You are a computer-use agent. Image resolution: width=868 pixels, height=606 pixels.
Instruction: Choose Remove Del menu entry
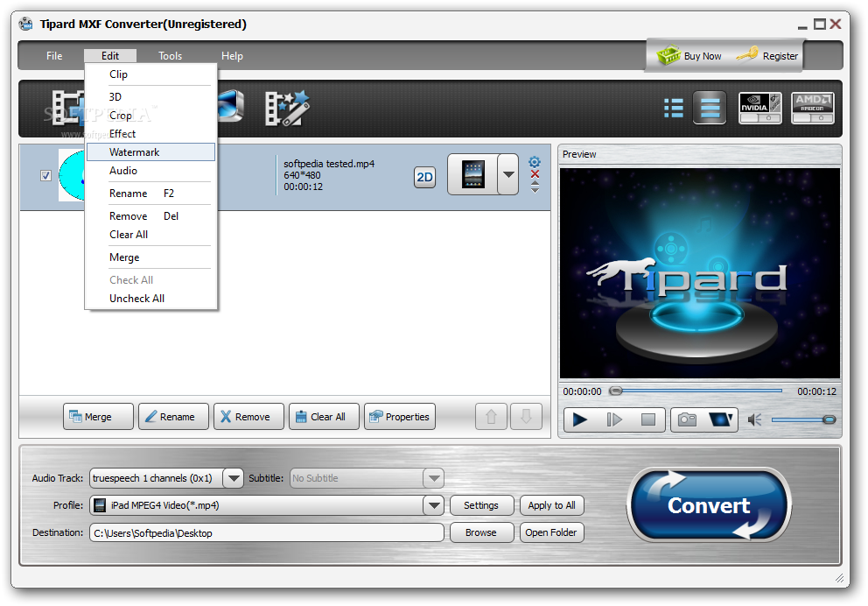tap(150, 216)
